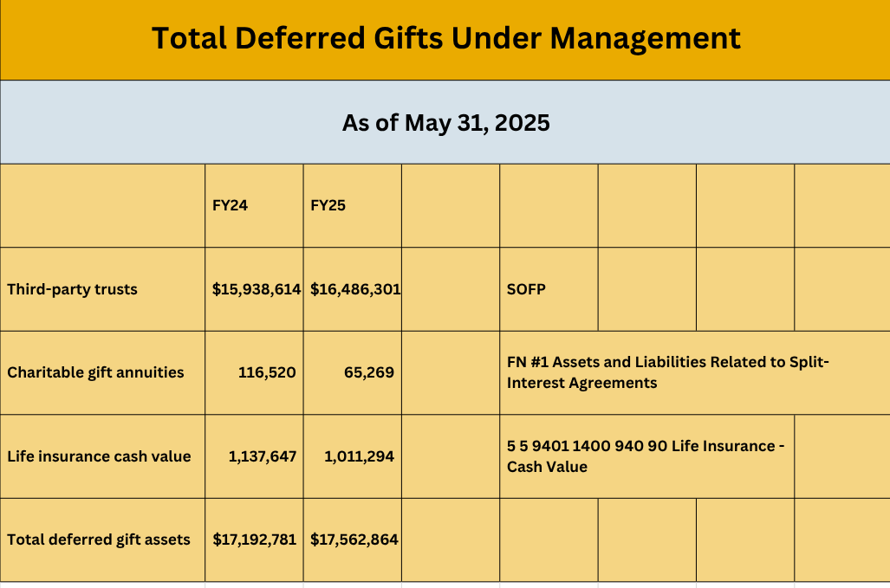
Task: Select the 116,520 annuities value
Action: point(267,372)
